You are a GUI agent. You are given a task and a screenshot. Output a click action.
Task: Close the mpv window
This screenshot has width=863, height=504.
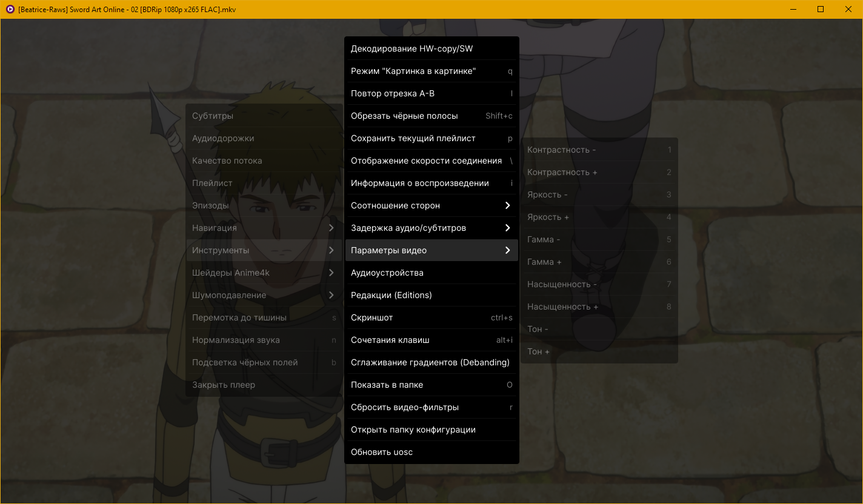(848, 9)
